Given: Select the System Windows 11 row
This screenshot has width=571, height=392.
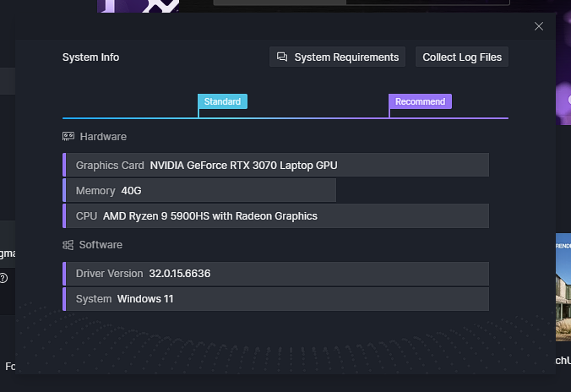Looking at the screenshot, I should (275, 299).
